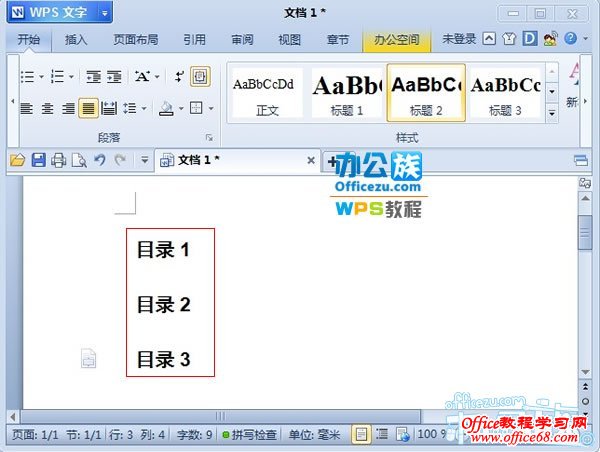Screen dimensions: 600x452
Task: Open a file with folder icon
Action: pyautogui.click(x=18, y=160)
